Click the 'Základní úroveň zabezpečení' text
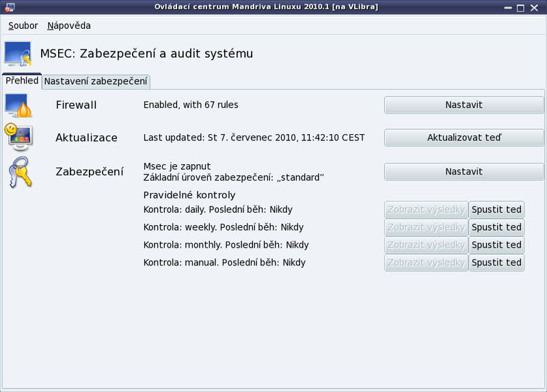Viewport: 547px width, 392px height. coord(233,178)
